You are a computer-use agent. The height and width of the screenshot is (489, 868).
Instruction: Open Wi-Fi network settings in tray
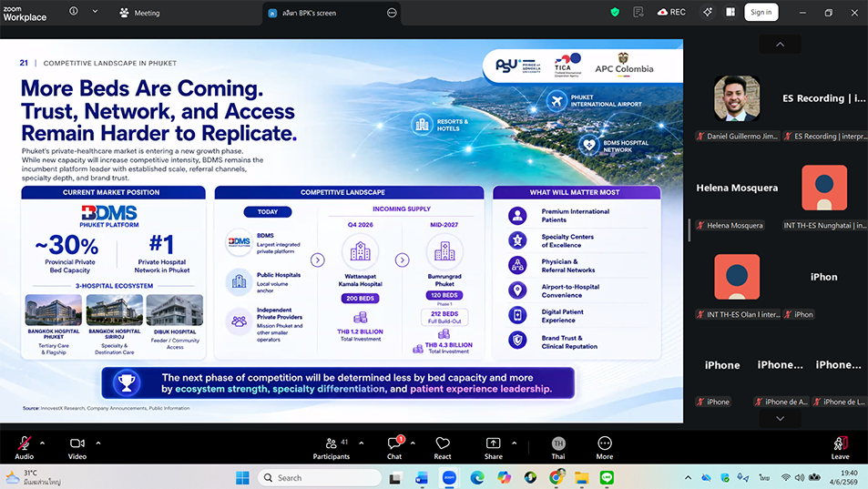785,478
